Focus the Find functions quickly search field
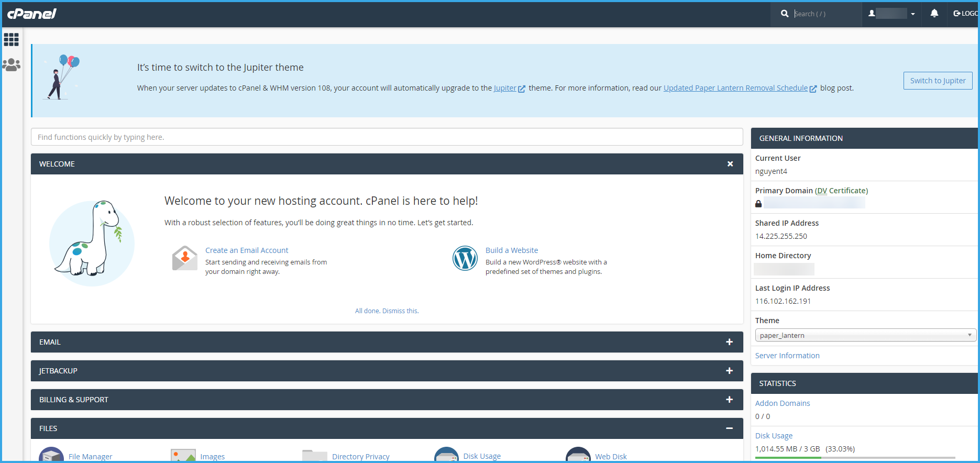Image resolution: width=980 pixels, height=463 pixels. [387, 137]
